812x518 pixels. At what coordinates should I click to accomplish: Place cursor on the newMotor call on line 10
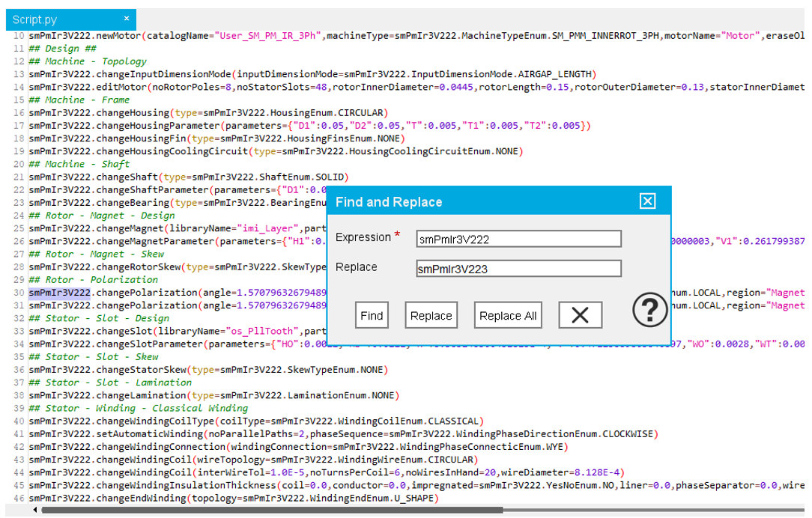click(120, 36)
